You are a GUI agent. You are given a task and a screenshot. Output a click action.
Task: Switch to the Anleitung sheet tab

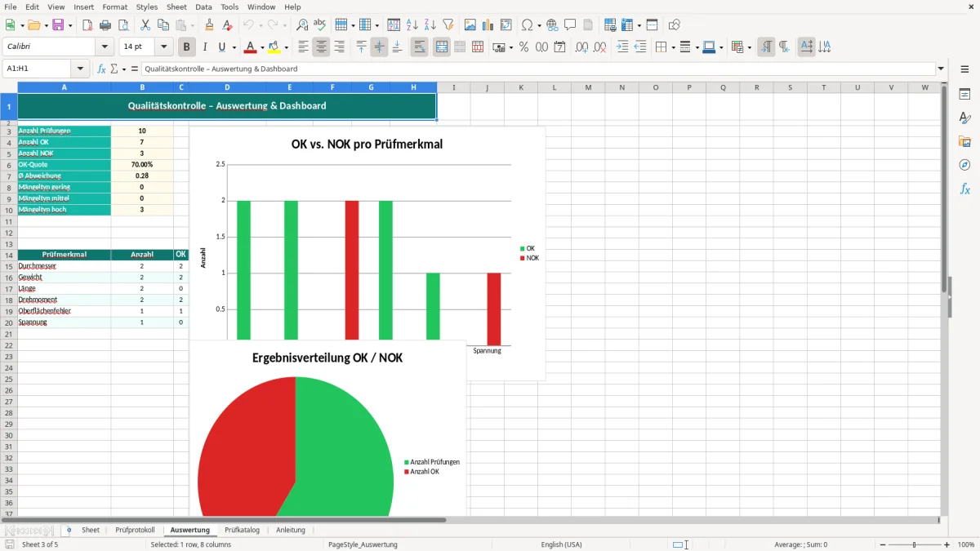[x=291, y=530]
